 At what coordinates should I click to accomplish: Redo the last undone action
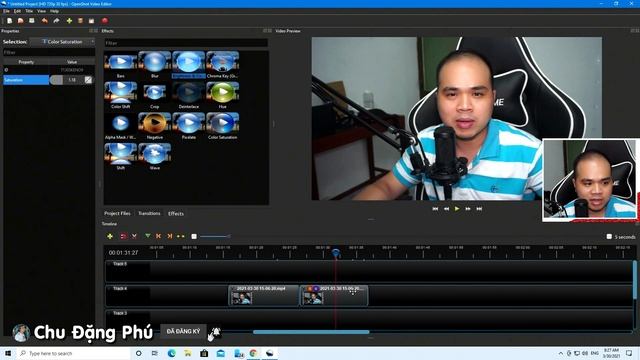point(56,20)
